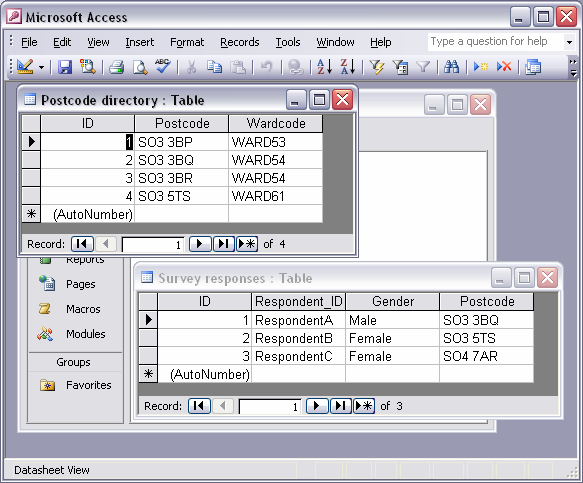The height and width of the screenshot is (483, 583).
Task: Click the 'Type a question for help' box
Action: (x=496, y=42)
